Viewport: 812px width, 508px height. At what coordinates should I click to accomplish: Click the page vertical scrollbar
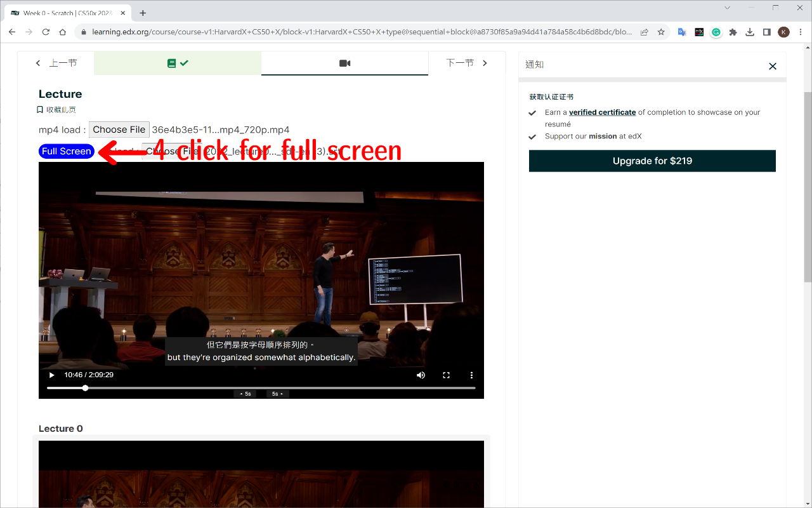pos(808,187)
